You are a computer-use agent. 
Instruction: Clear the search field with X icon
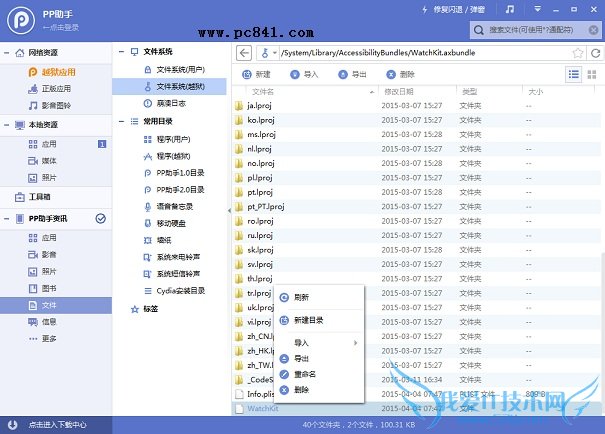[593, 30]
